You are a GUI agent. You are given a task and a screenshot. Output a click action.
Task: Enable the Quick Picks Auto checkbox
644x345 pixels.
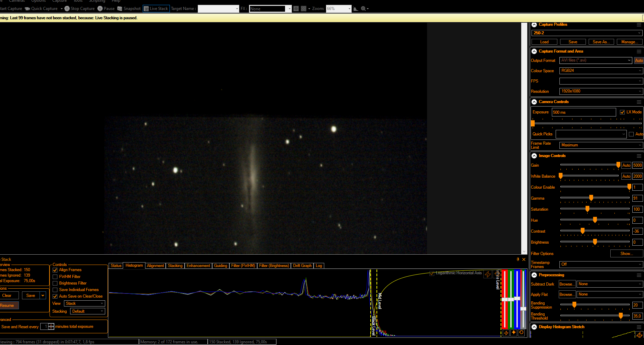point(631,134)
